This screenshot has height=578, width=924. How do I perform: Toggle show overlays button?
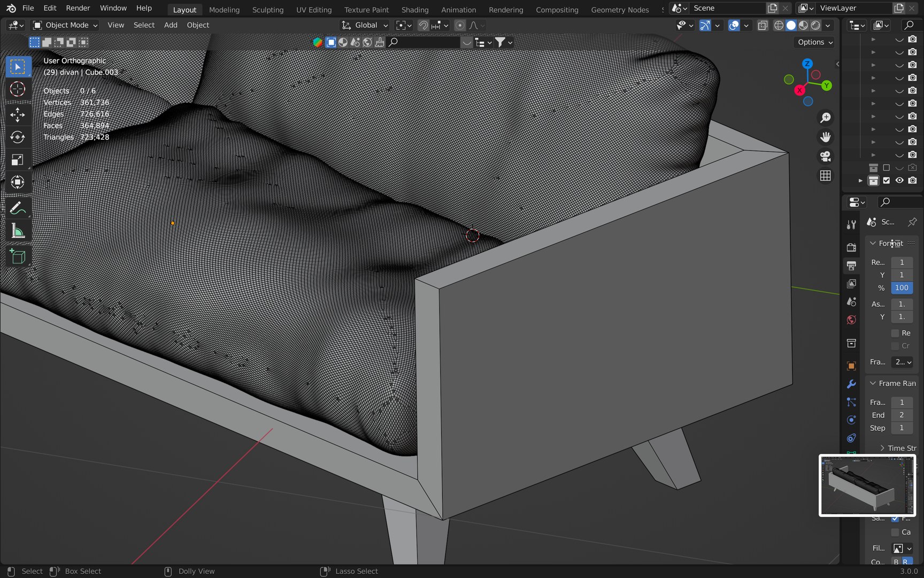734,25
